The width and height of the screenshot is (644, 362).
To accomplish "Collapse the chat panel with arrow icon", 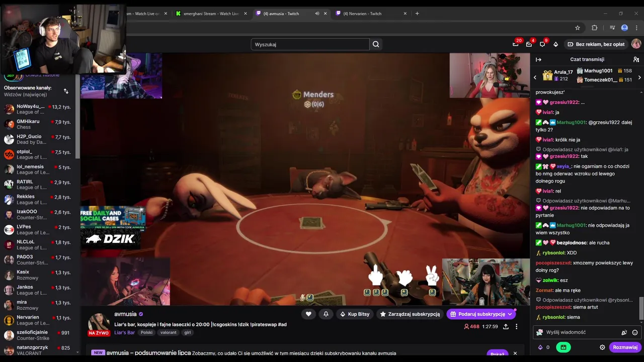I will (538, 59).
